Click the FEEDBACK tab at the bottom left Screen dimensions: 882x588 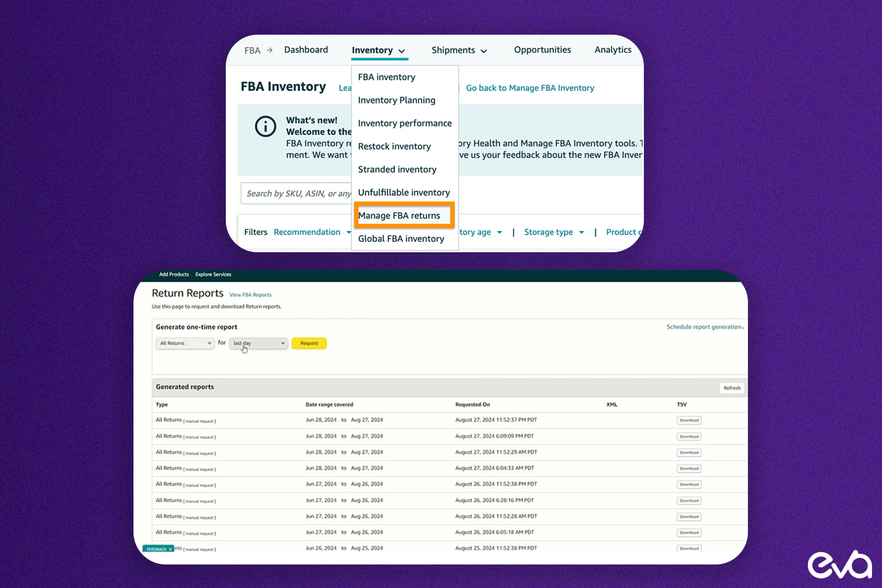coord(158,548)
